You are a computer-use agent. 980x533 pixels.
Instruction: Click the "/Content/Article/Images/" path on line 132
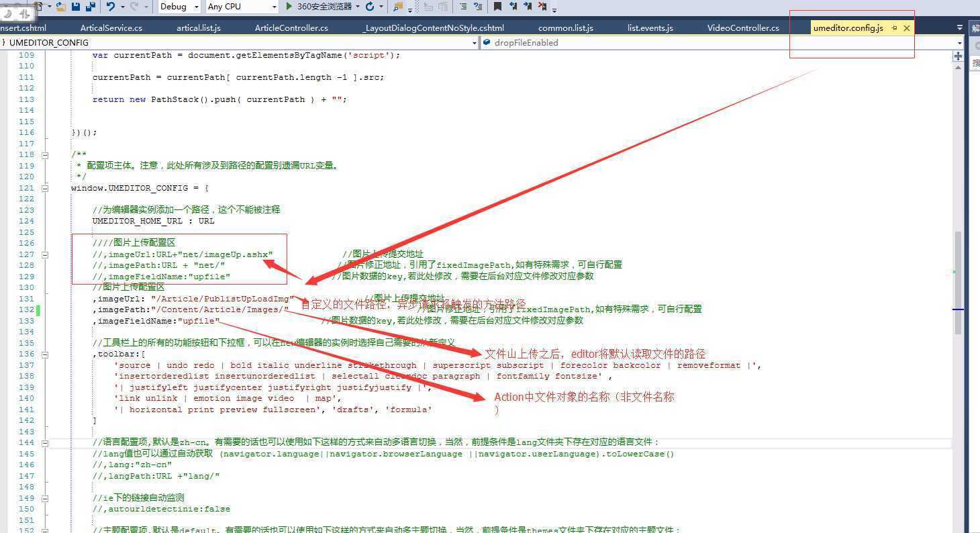point(219,309)
